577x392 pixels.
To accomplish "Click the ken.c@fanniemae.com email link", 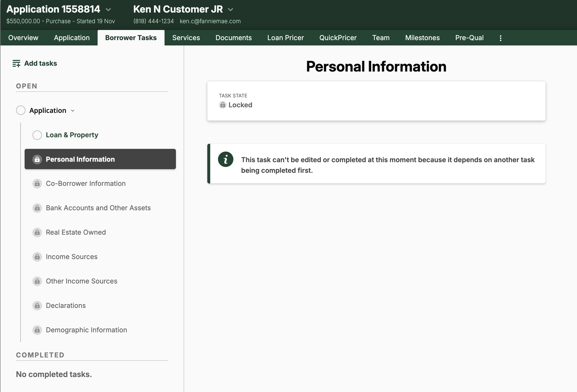I will coord(210,21).
